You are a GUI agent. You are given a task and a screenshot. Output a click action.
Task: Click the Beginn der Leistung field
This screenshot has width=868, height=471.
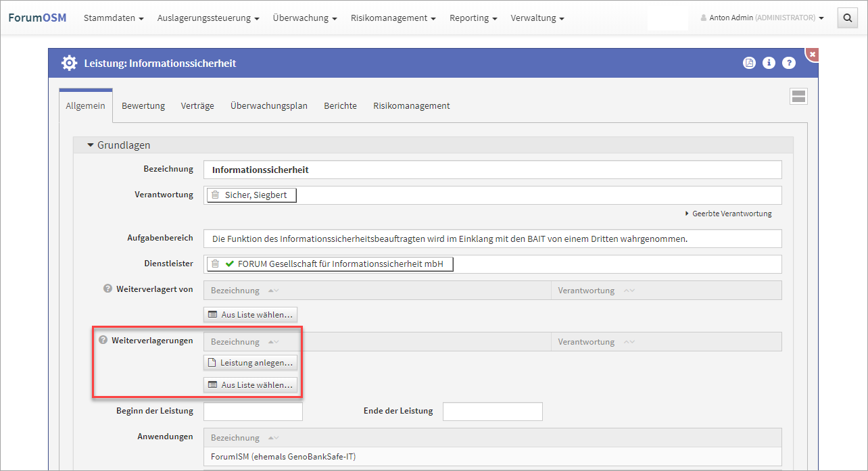253,412
